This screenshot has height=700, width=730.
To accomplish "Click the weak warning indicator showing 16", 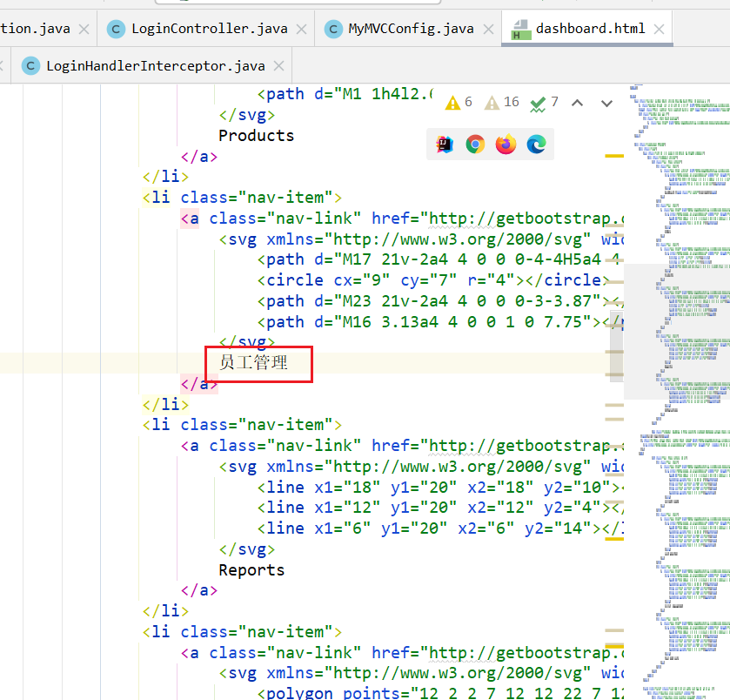I will click(501, 103).
